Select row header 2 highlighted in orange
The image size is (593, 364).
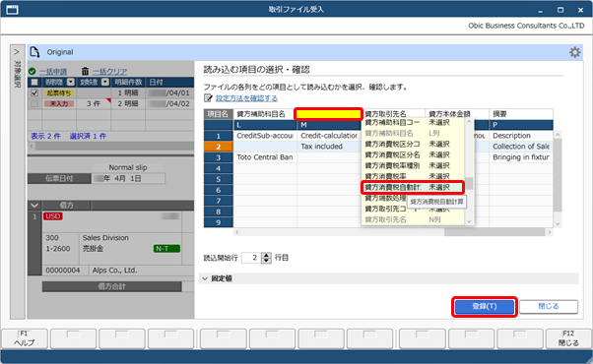click(x=219, y=147)
